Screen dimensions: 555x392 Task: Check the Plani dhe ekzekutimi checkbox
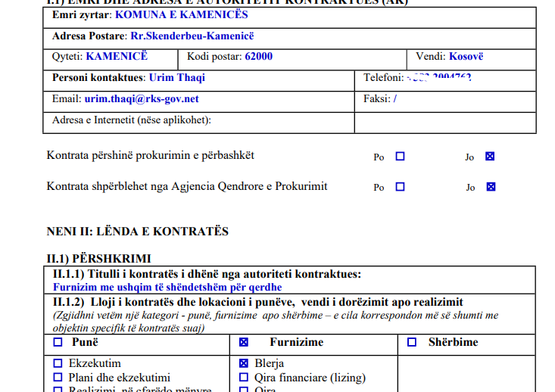coord(58,377)
